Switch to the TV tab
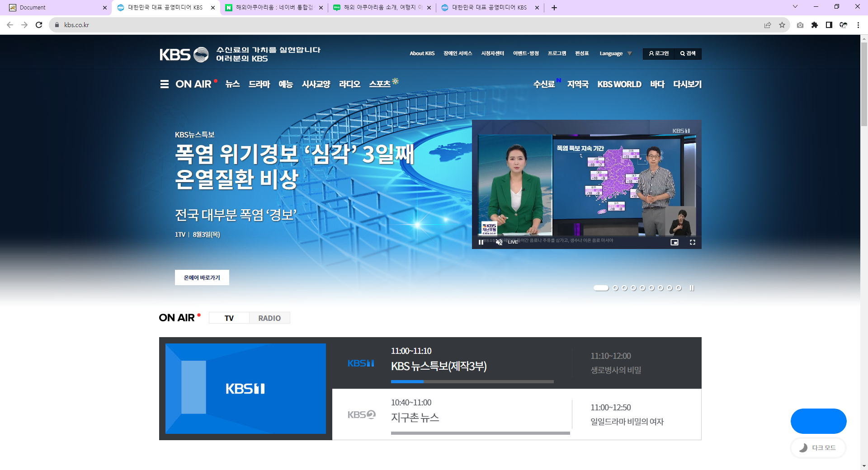 [x=229, y=318]
